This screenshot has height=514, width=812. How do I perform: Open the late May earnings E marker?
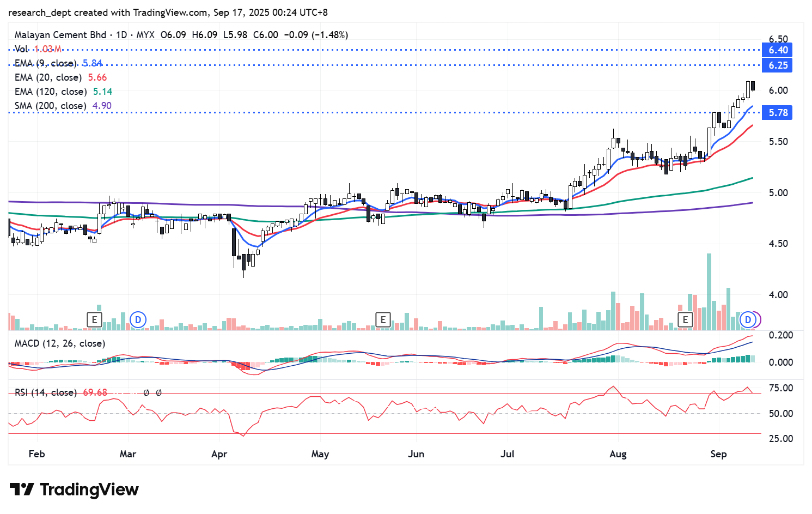click(383, 319)
